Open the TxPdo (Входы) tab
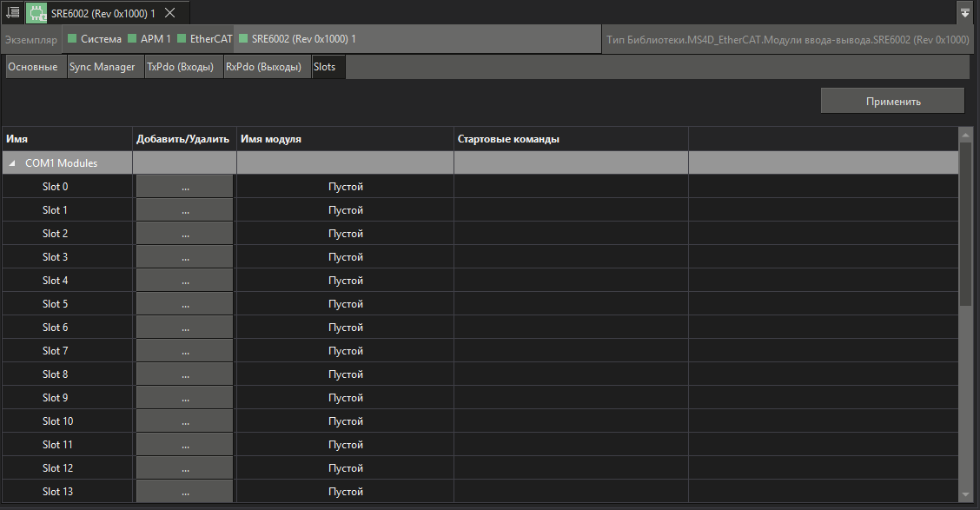This screenshot has width=980, height=510. coord(184,67)
